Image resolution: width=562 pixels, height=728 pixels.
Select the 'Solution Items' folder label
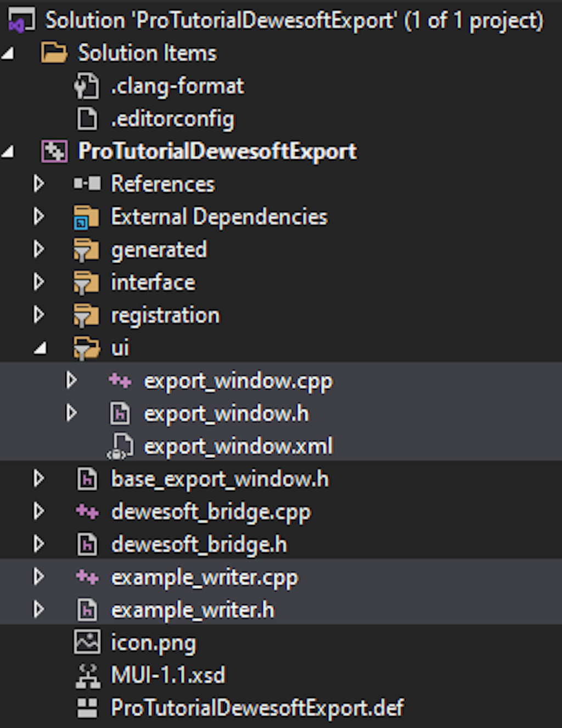click(147, 53)
